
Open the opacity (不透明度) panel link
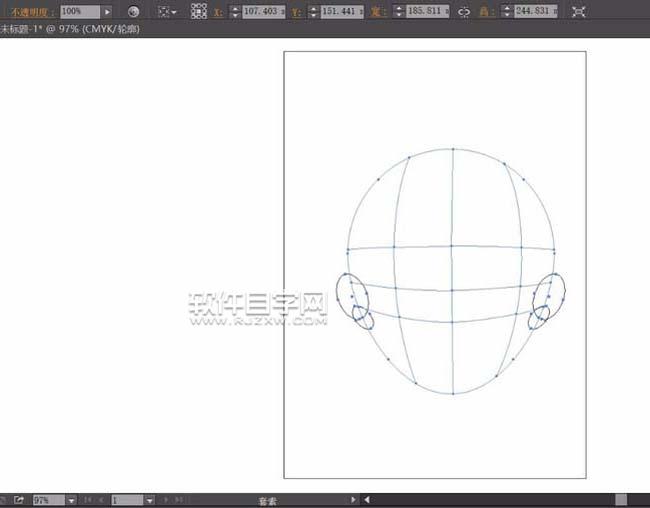pos(27,11)
